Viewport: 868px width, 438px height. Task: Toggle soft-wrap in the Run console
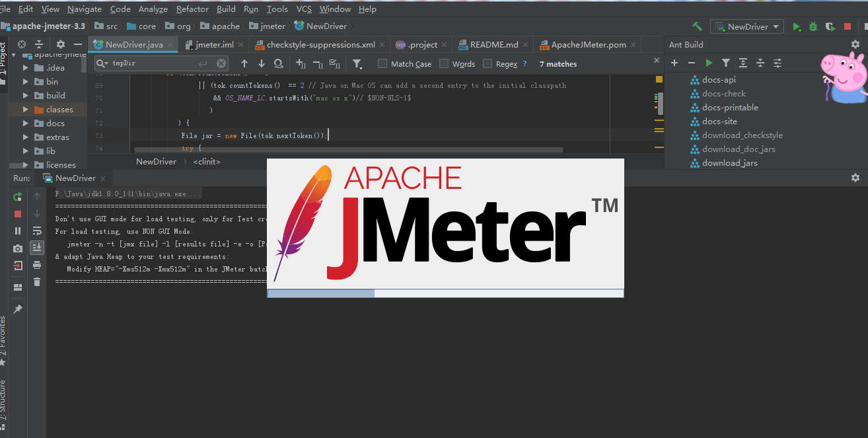[37, 231]
